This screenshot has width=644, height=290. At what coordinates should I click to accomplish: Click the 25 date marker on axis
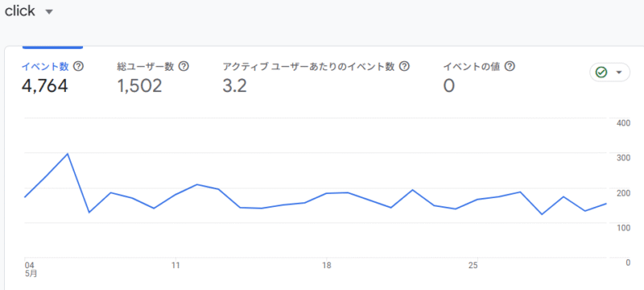coord(473,265)
